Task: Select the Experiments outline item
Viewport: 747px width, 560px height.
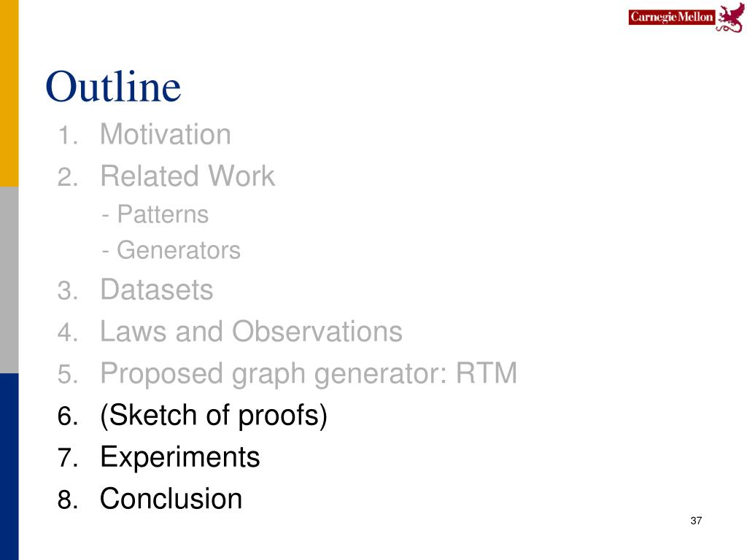Action: (x=180, y=458)
